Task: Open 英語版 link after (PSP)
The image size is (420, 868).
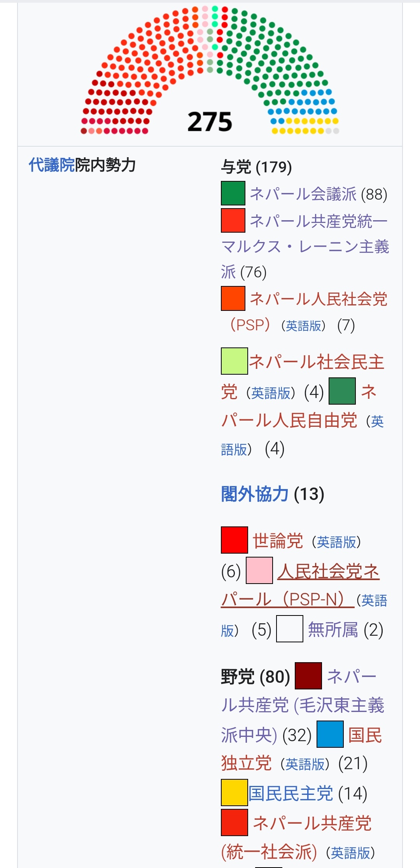Action: pyautogui.click(x=303, y=325)
